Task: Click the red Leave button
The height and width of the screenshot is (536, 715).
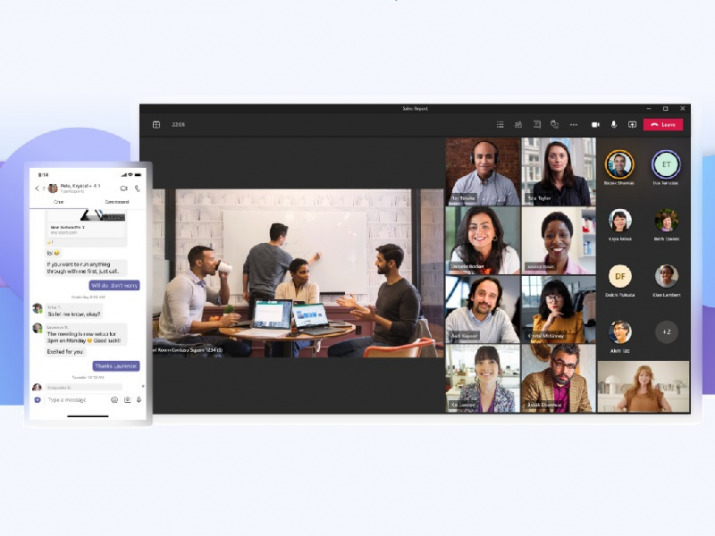Action: point(663,125)
